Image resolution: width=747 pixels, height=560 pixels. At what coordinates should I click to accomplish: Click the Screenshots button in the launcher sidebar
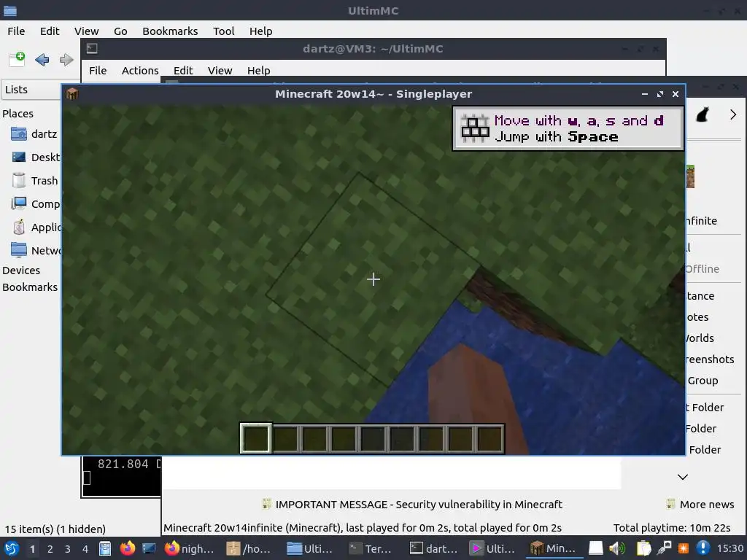tap(709, 359)
